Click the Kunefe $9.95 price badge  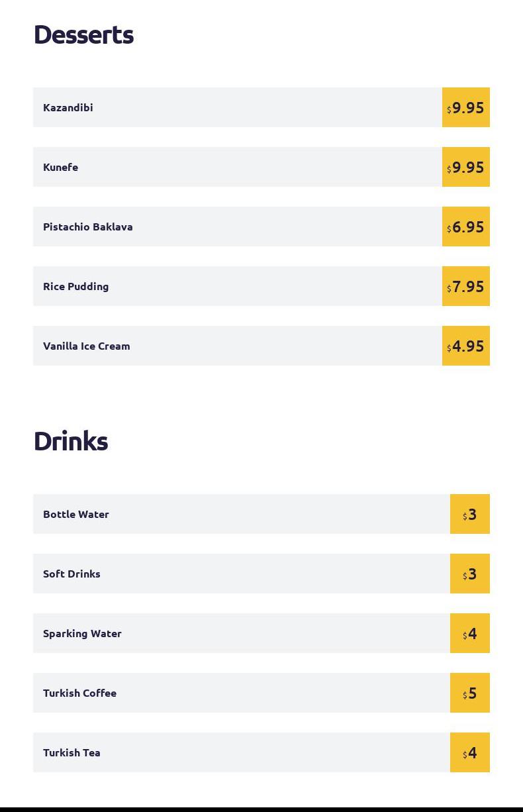466,167
